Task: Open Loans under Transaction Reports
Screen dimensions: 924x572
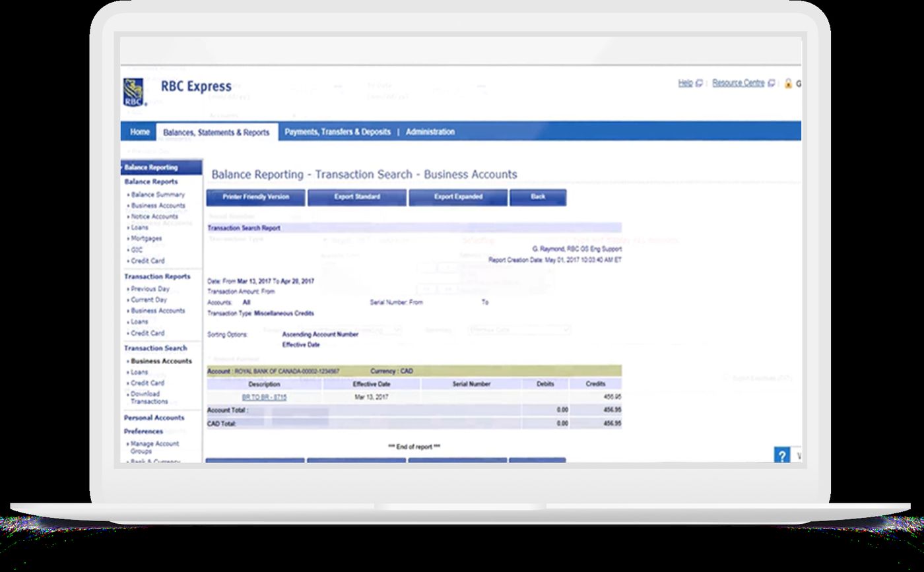Action: point(139,322)
